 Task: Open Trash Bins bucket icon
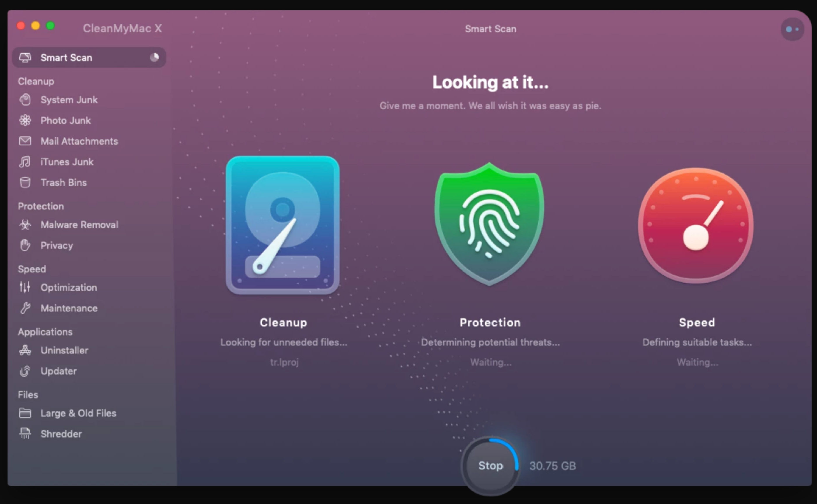point(25,183)
